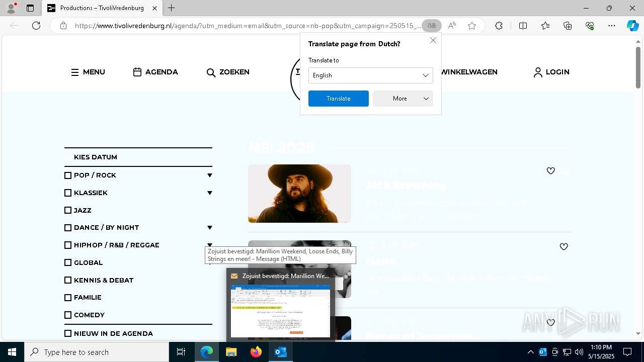Image resolution: width=644 pixels, height=362 pixels.
Task: Add this page to favorites star
Action: click(472, 26)
